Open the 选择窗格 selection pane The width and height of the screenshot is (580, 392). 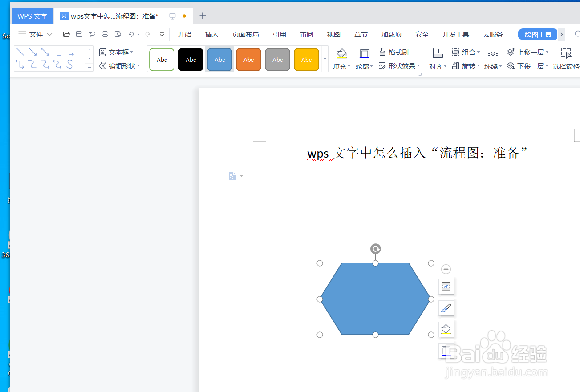[x=566, y=60]
